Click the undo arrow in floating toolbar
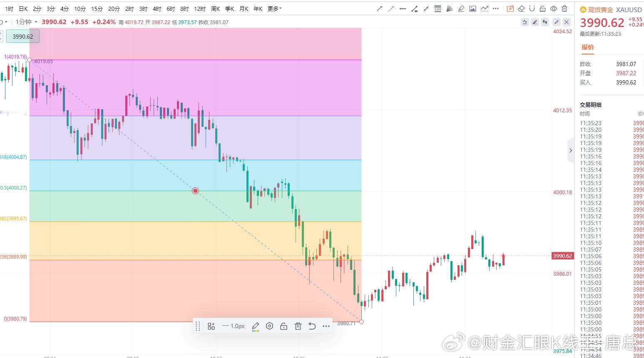This screenshot has height=358, width=644. (x=312, y=326)
